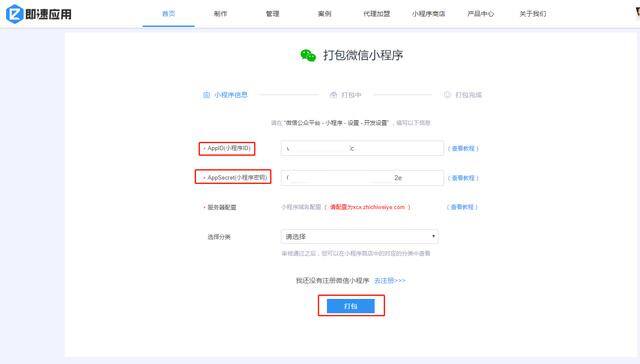This screenshot has height=364, width=640.
Task: Click the 我还没有注册微信小程序 text
Action: (333, 280)
